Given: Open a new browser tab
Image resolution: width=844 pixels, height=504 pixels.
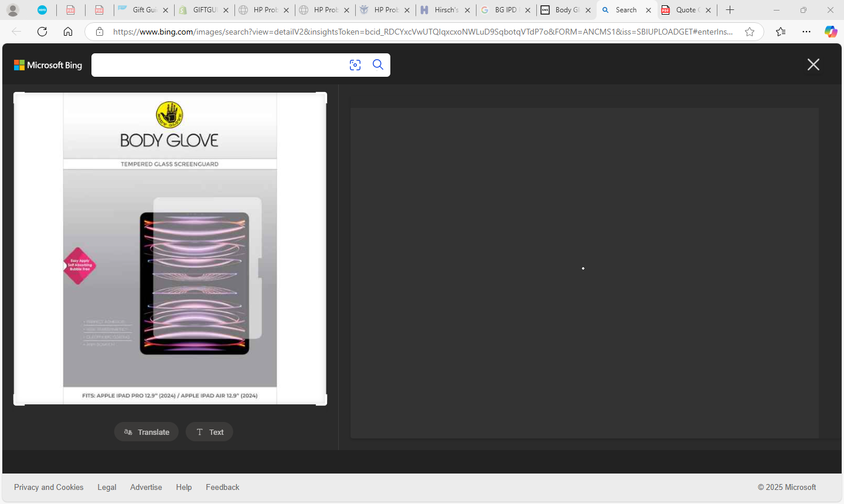Looking at the screenshot, I should click(x=730, y=10).
